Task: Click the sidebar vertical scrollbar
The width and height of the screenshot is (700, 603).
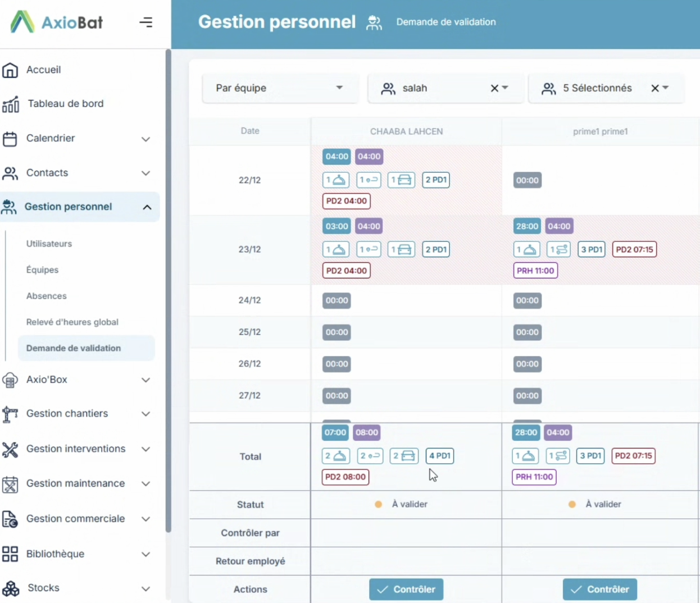Action: click(x=168, y=281)
